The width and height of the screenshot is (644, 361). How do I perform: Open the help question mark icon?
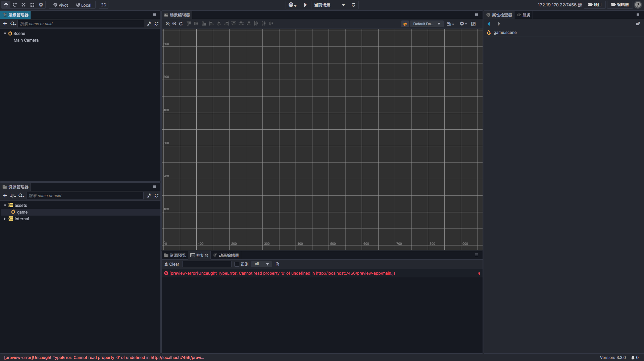[x=638, y=5]
